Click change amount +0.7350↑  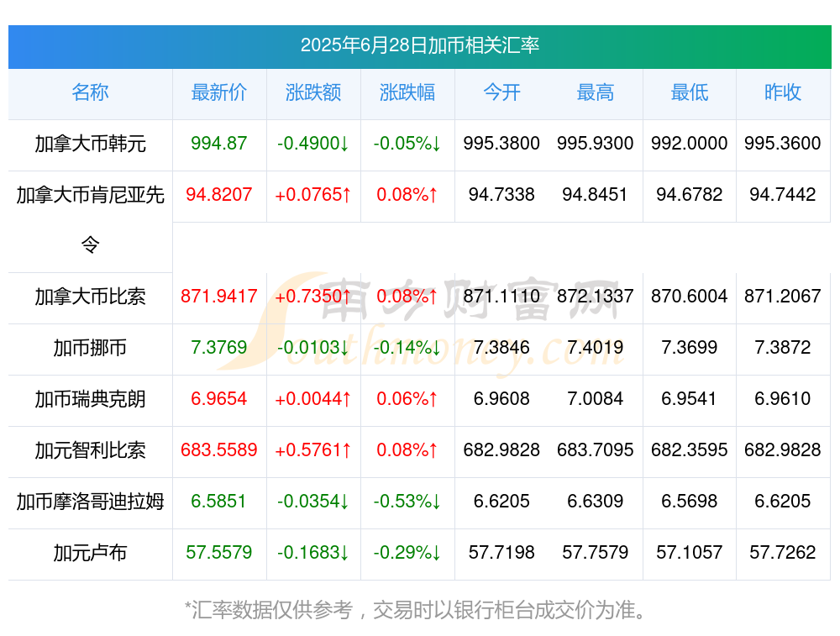[313, 296]
